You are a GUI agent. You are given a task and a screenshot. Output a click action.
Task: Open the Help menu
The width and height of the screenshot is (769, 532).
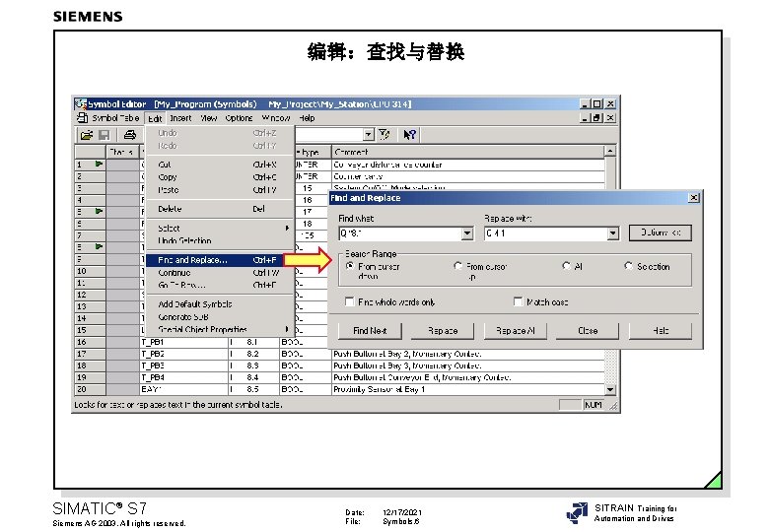pyautogui.click(x=307, y=118)
